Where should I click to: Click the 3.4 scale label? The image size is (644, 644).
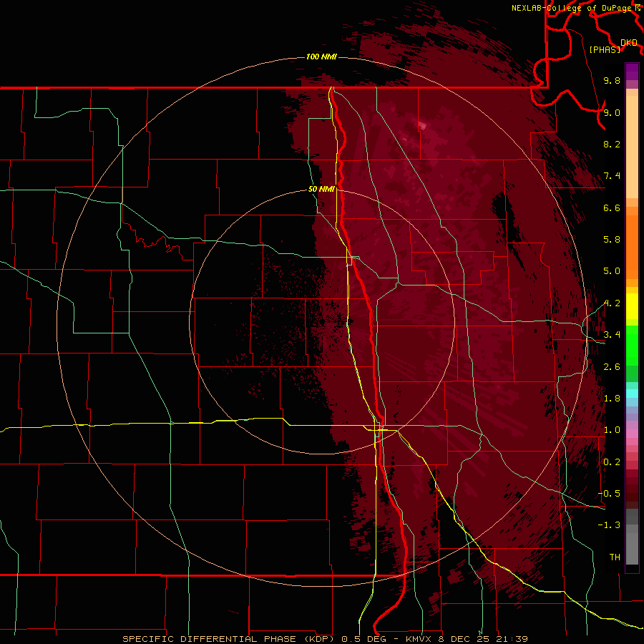[x=612, y=335]
